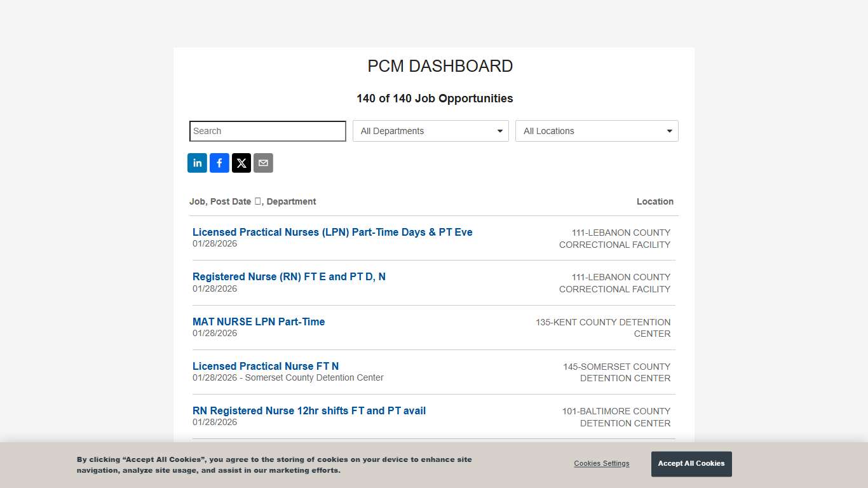Click the All Departments dropdown arrow

[500, 131]
